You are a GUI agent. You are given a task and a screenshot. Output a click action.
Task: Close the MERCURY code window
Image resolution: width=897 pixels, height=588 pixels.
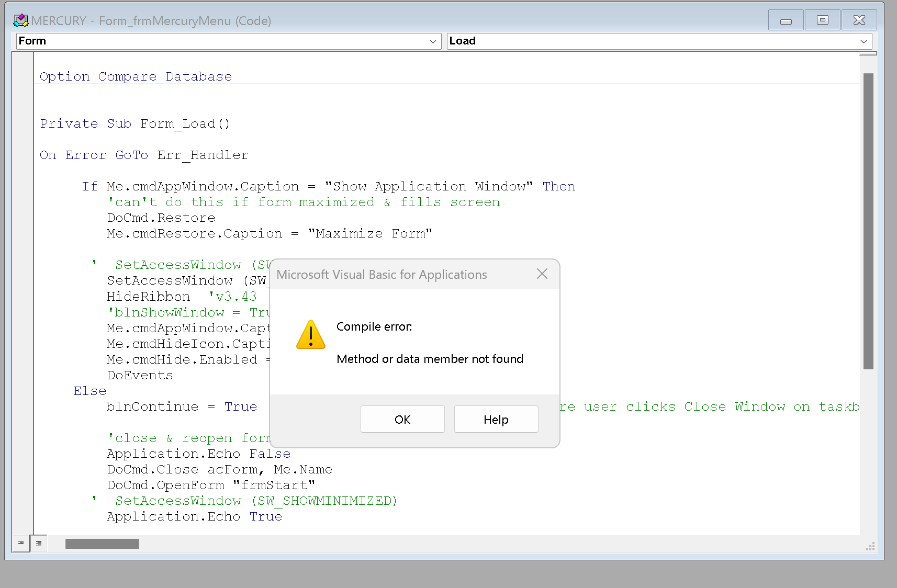pyautogui.click(x=859, y=20)
